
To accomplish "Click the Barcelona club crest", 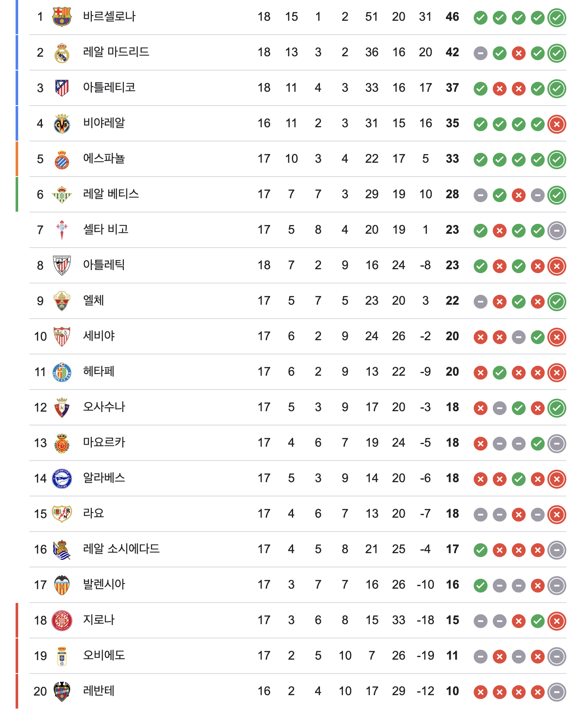I will [62, 17].
